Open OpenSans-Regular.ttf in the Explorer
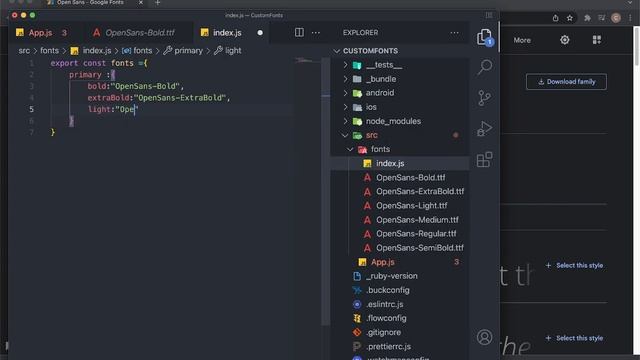The width and height of the screenshot is (640, 360). point(416,234)
